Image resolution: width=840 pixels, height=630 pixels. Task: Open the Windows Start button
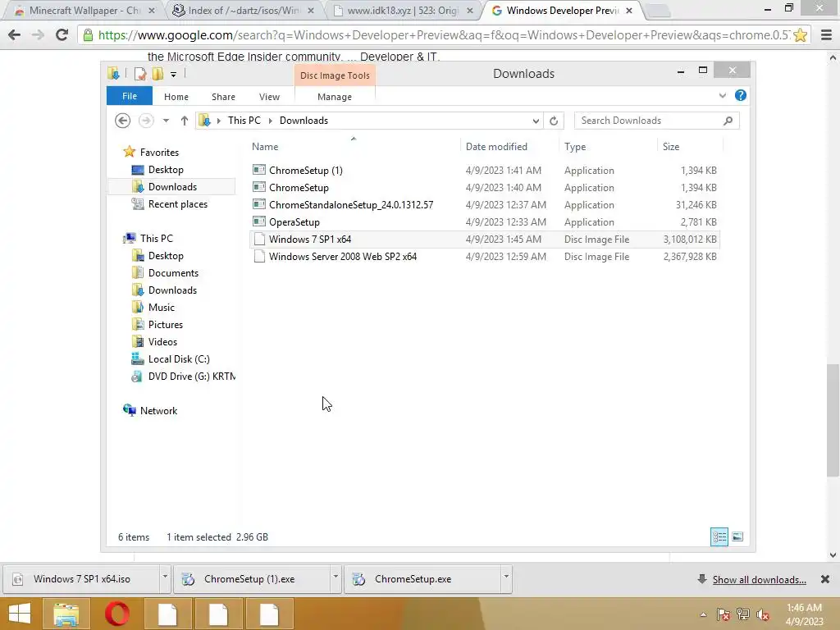click(x=20, y=614)
